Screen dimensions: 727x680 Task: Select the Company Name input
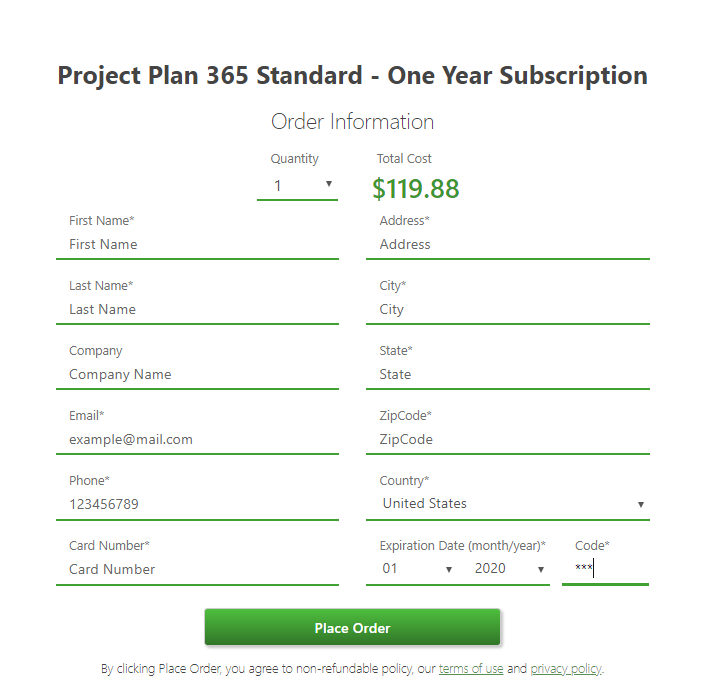(x=197, y=375)
